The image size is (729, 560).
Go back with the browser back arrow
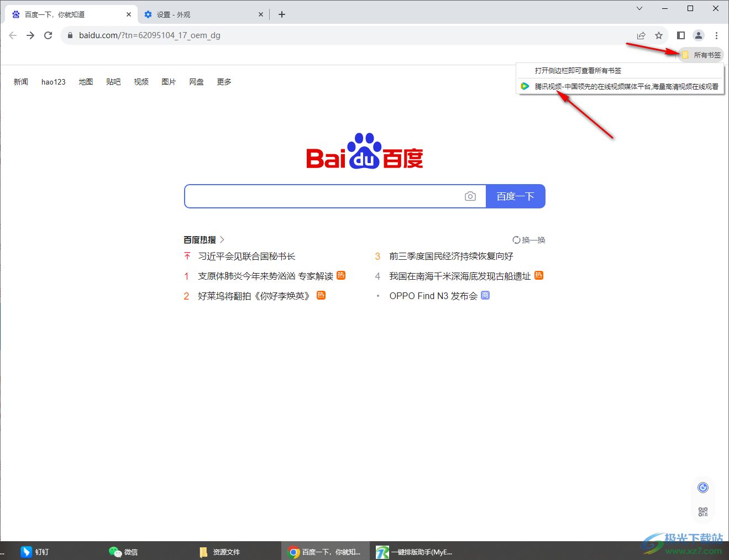point(13,35)
